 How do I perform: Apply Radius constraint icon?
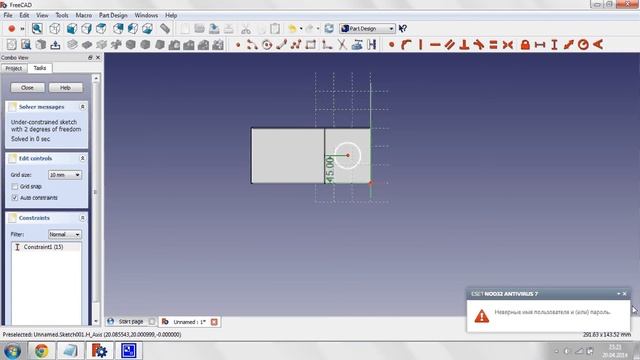click(x=583, y=44)
